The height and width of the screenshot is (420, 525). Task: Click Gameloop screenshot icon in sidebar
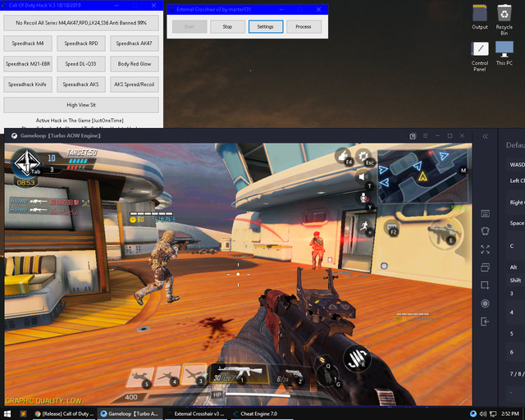pyautogui.click(x=485, y=285)
